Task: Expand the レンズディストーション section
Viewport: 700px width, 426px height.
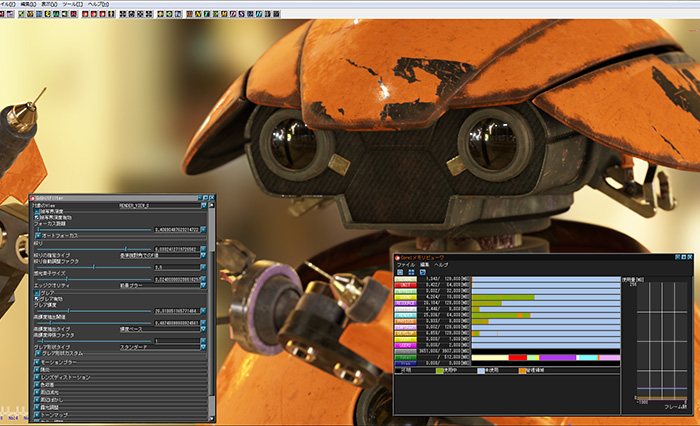Action: tap(37, 377)
